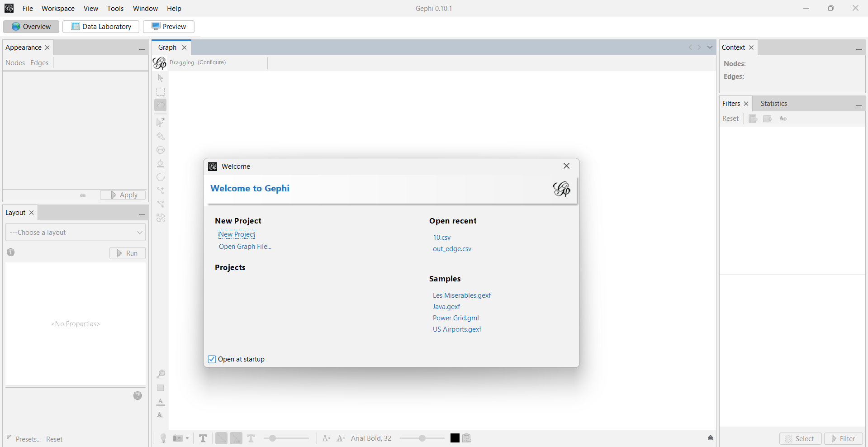
Task: Click the second filter icon after Reset
Action: (768, 119)
